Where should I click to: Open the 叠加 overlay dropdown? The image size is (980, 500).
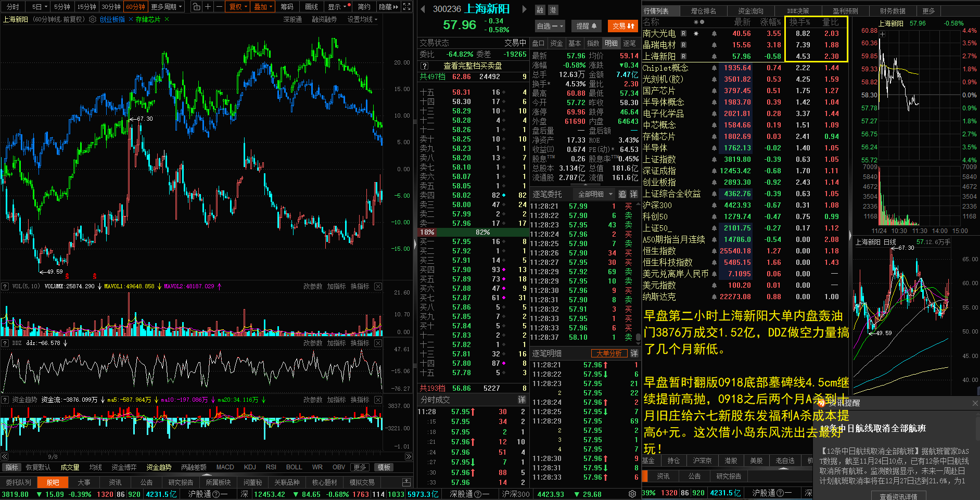click(263, 7)
